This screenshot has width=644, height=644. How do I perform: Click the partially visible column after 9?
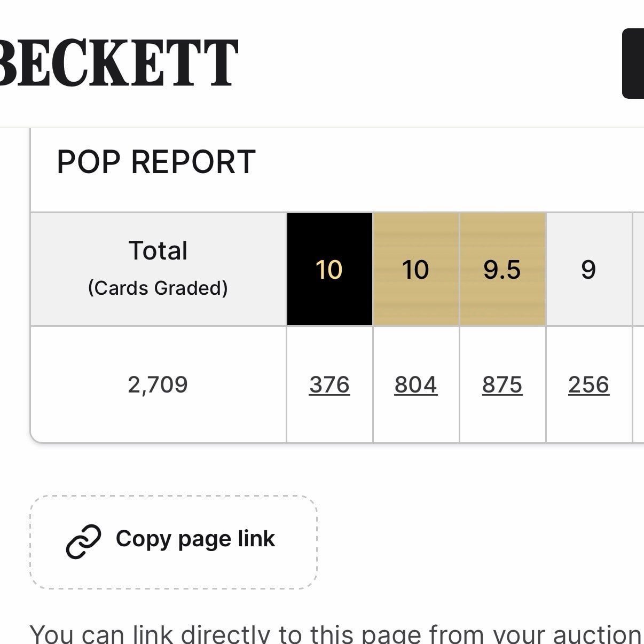(x=639, y=269)
